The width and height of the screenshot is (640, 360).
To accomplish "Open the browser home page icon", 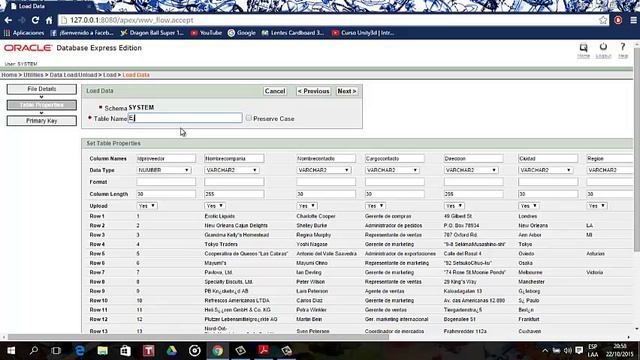I will [x=49, y=20].
